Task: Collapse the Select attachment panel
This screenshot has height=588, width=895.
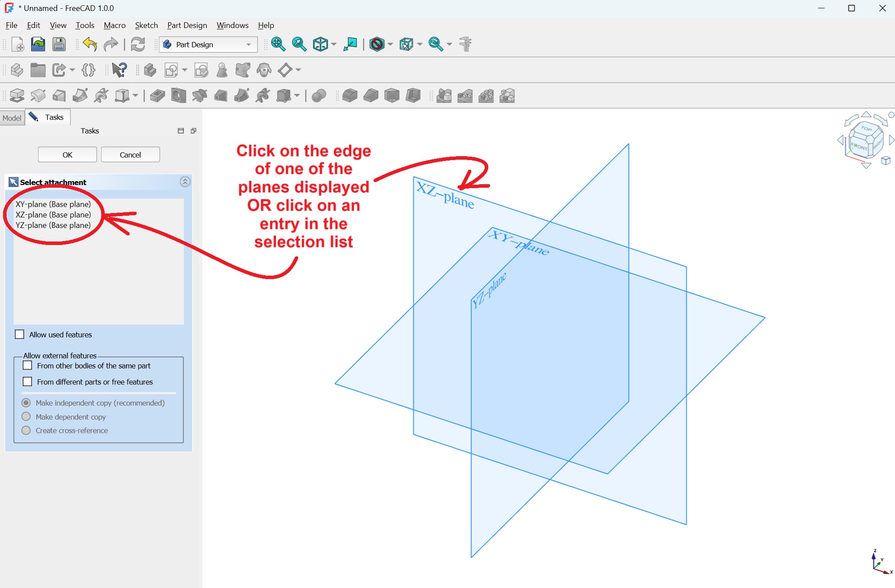Action: pyautogui.click(x=185, y=182)
